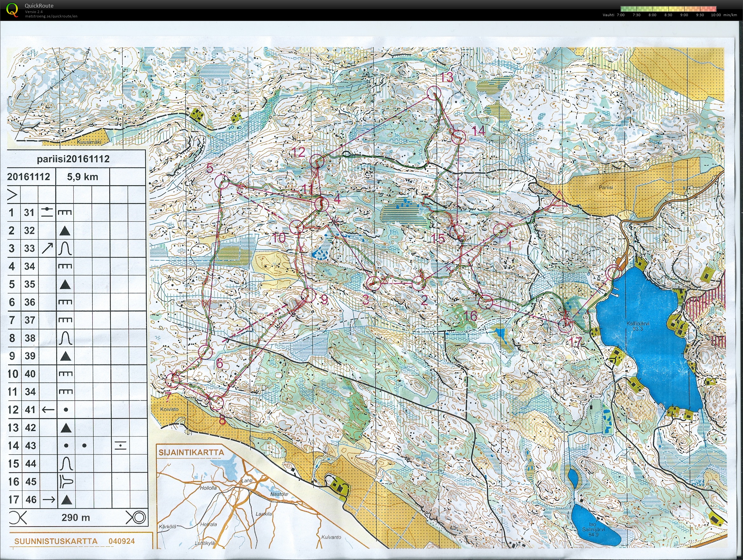743x560 pixels.
Task: Click the start symbol in control description
Action: (x=12, y=194)
